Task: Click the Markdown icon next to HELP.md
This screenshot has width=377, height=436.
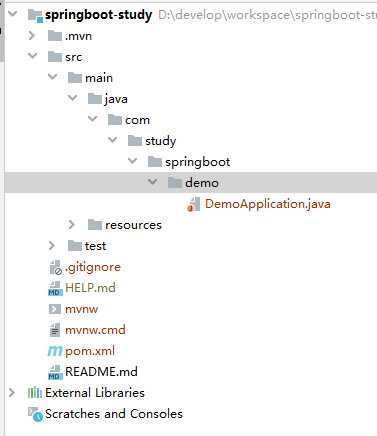Action: pos(55,288)
